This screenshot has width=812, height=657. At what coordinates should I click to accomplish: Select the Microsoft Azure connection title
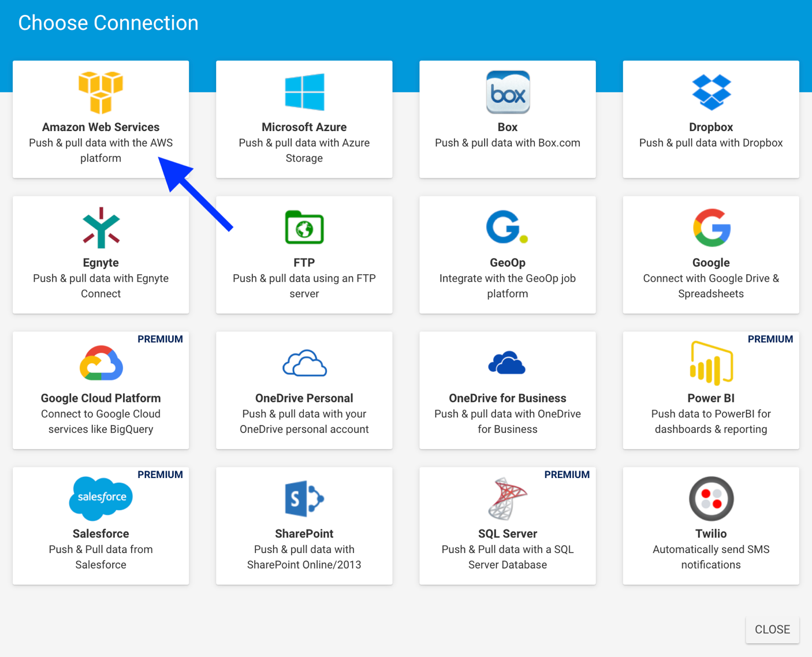(304, 127)
